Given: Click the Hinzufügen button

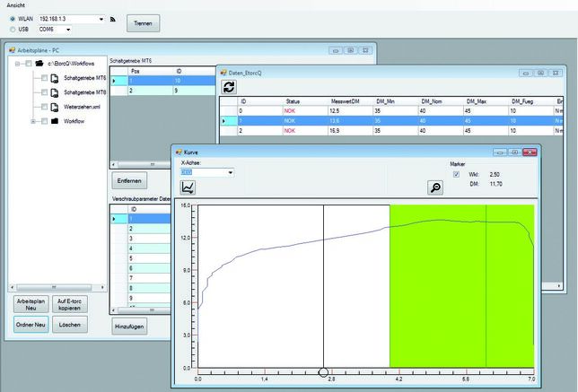Looking at the screenshot, I should pyautogui.click(x=129, y=327).
